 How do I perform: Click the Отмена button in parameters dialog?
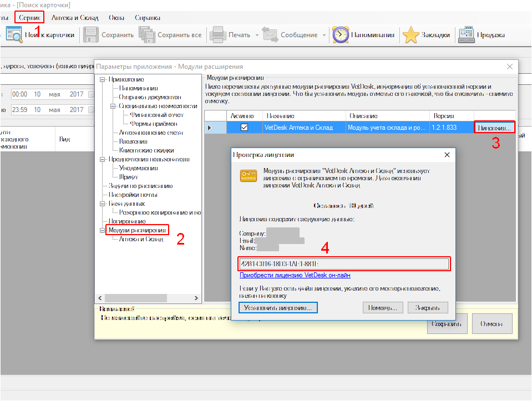click(492, 324)
